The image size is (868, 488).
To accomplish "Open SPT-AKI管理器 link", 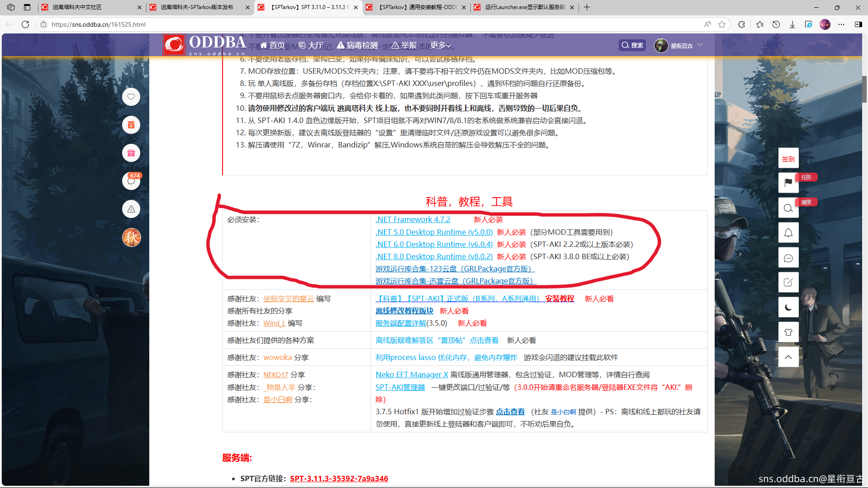I will [400, 387].
